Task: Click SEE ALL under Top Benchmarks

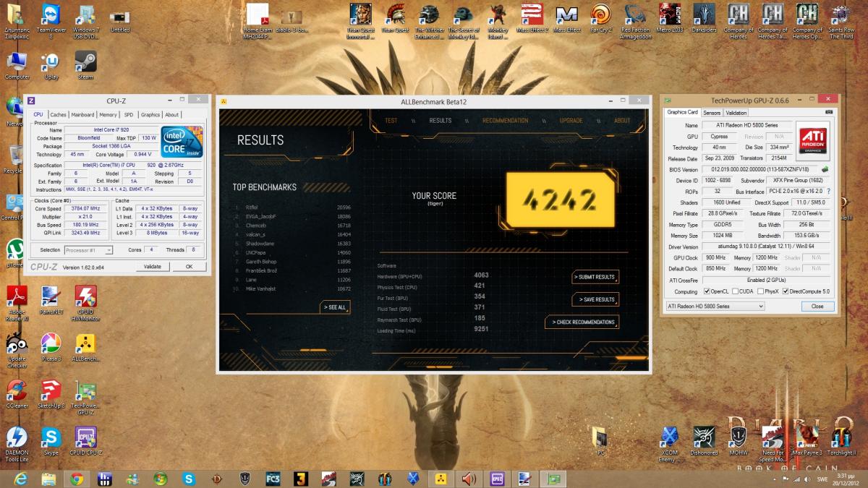Action: (x=336, y=307)
